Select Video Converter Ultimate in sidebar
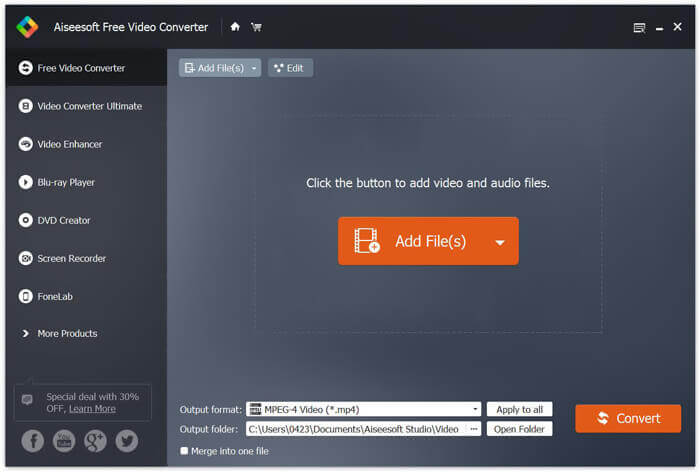 89,106
